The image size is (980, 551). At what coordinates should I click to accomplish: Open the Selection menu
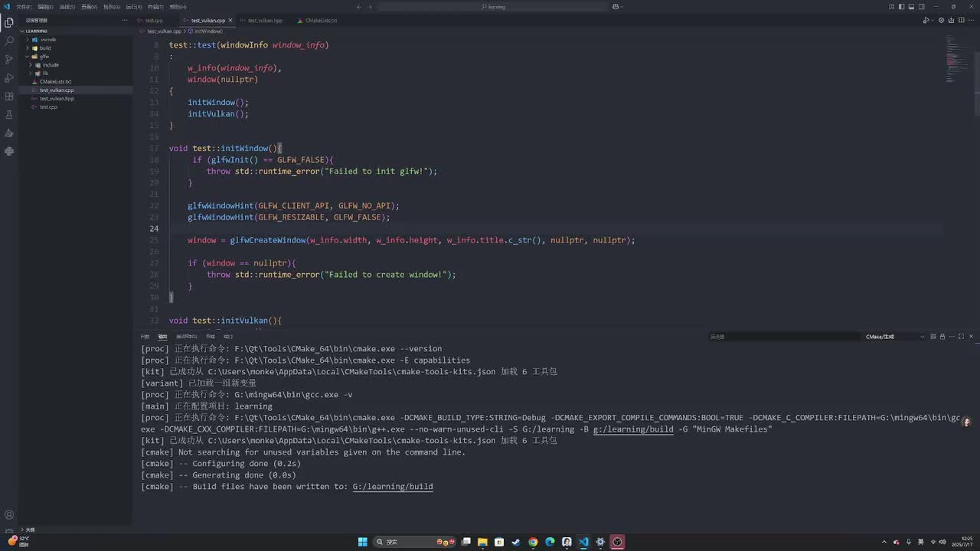click(67, 6)
